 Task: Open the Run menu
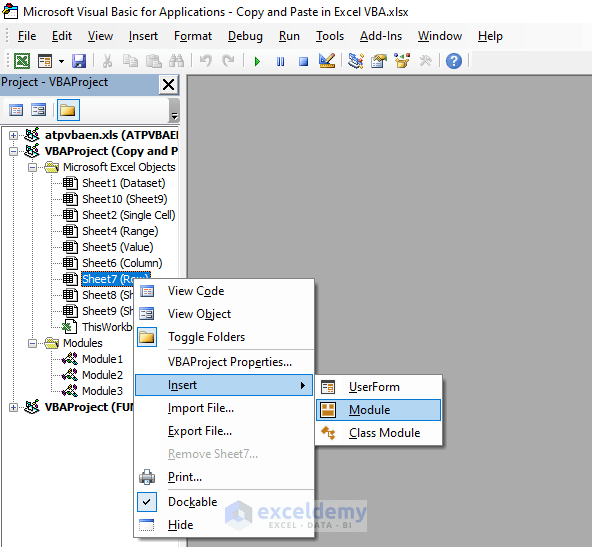(289, 36)
